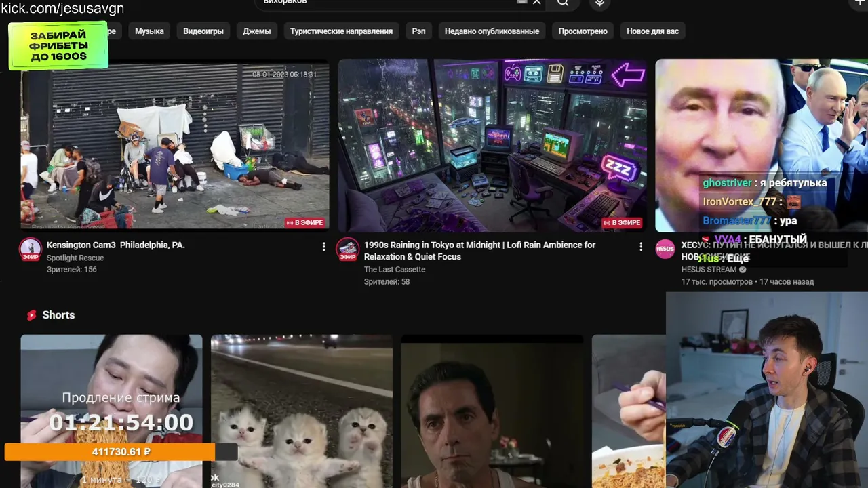Screen dimensions: 868x488
Task: Click the "Зрителей: 58" viewer count
Action: point(387,282)
